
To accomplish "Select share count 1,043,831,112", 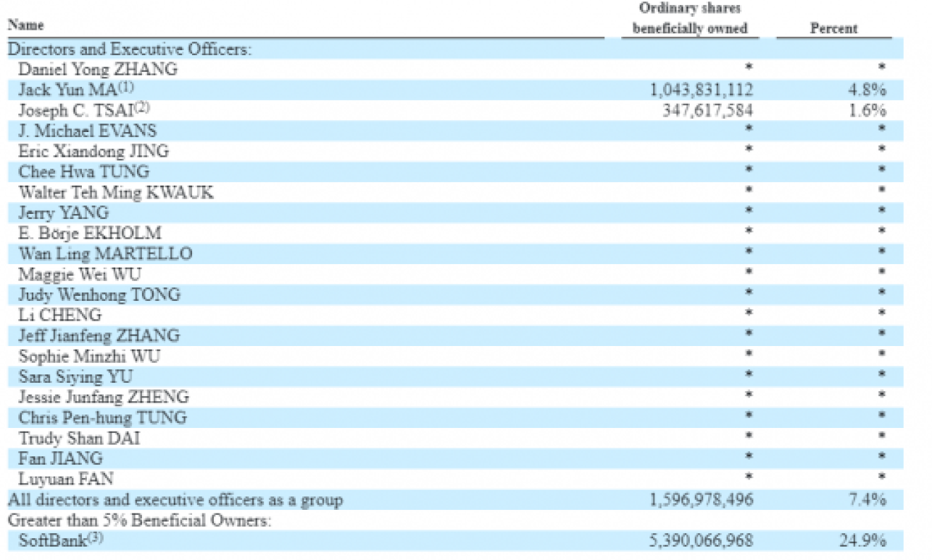I will click(x=701, y=90).
